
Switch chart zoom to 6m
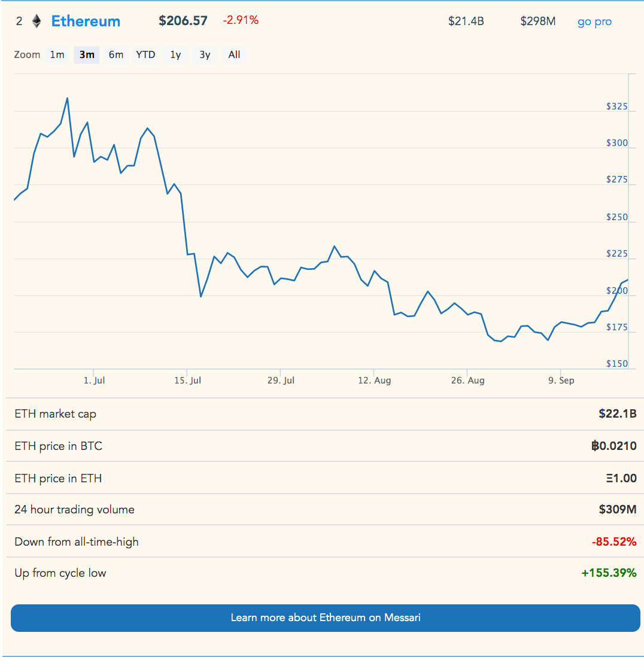(116, 55)
